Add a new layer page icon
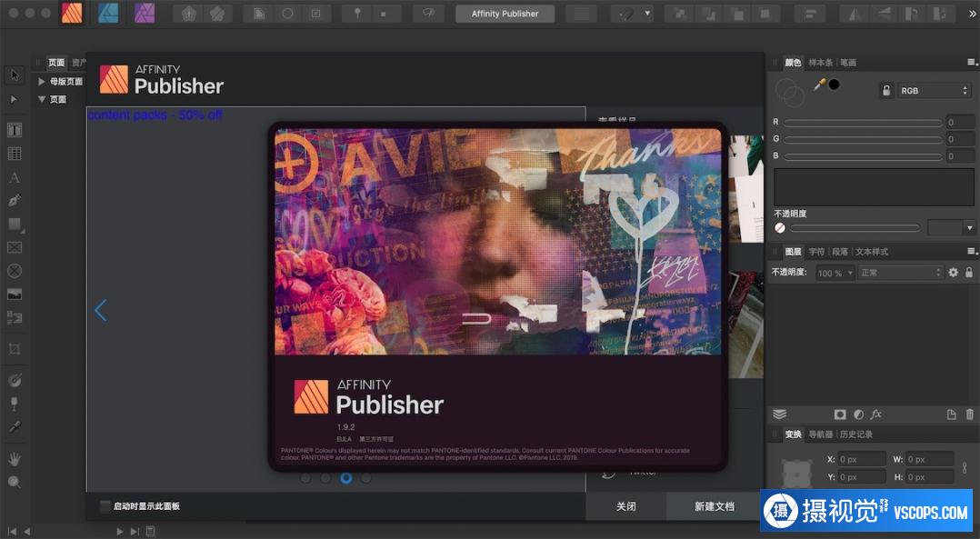 (951, 414)
